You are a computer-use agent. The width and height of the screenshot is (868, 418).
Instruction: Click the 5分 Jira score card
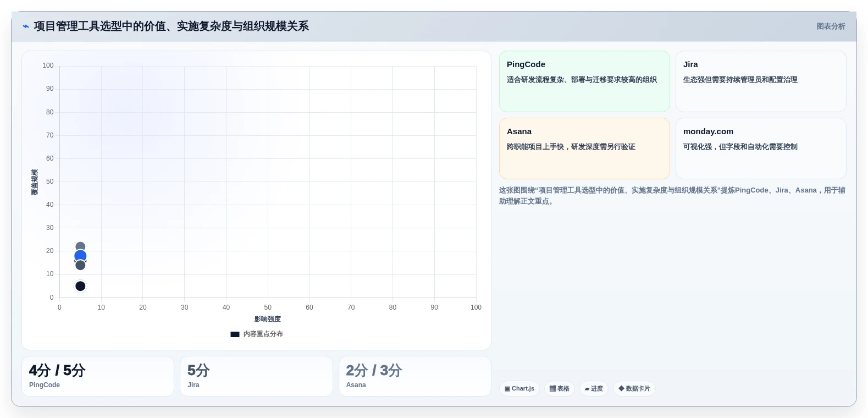coord(256,376)
